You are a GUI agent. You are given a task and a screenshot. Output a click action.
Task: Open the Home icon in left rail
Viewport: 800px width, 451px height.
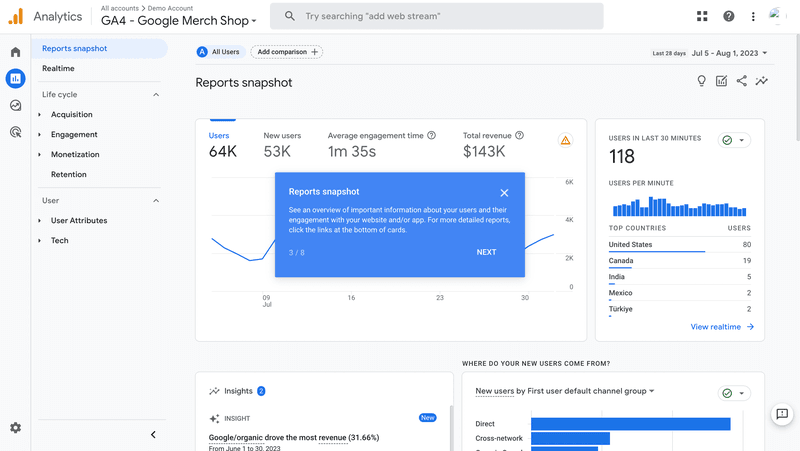coord(15,52)
